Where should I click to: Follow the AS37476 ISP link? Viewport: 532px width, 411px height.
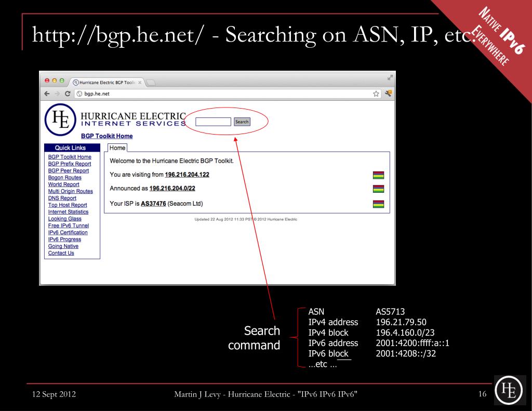[x=153, y=204]
